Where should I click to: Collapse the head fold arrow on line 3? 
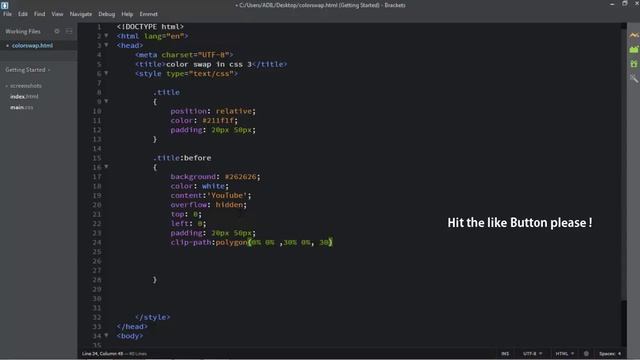tap(106, 45)
